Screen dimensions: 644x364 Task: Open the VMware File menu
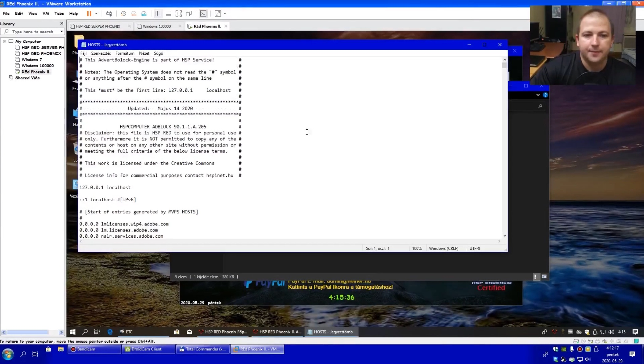pyautogui.click(x=6, y=14)
